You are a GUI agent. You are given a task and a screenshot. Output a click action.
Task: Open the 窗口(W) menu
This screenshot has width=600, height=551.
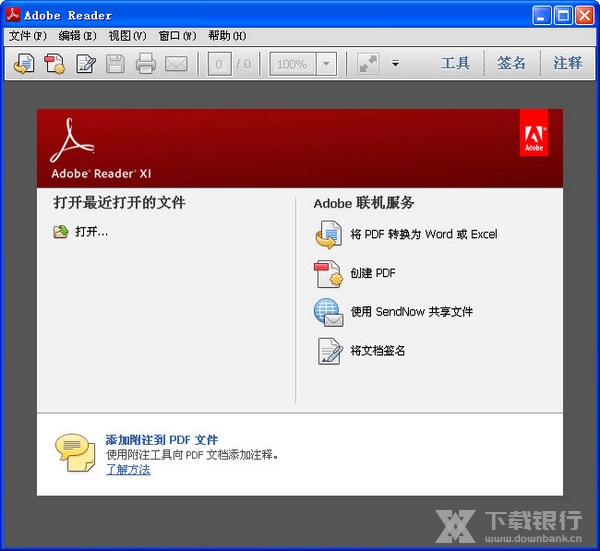point(177,36)
